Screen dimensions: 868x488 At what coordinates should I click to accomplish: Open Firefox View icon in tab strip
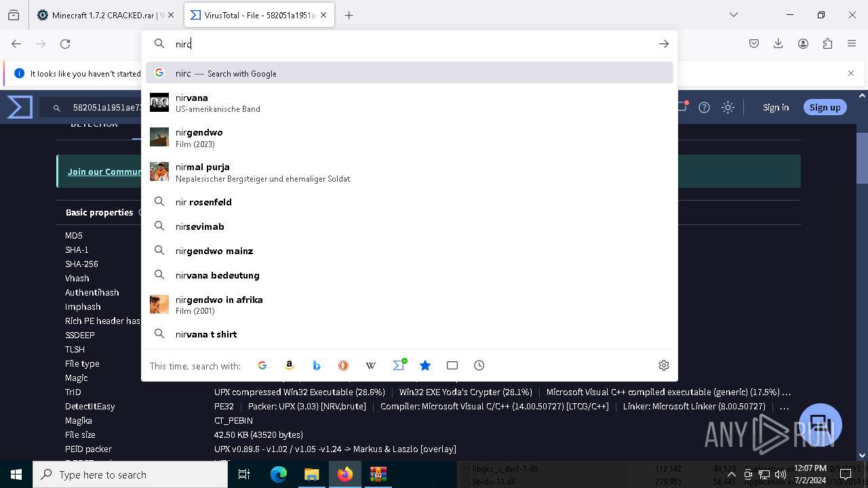point(14,15)
